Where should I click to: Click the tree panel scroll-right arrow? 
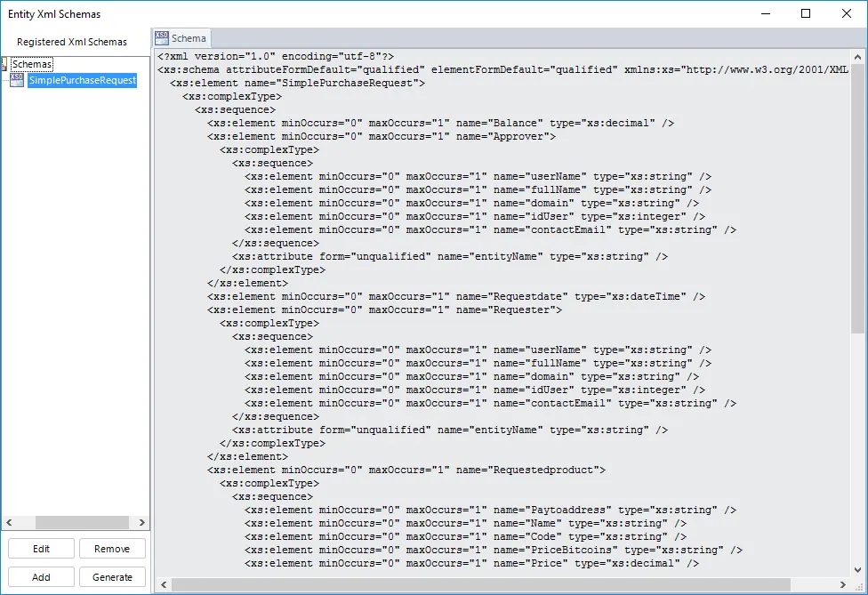tap(141, 522)
